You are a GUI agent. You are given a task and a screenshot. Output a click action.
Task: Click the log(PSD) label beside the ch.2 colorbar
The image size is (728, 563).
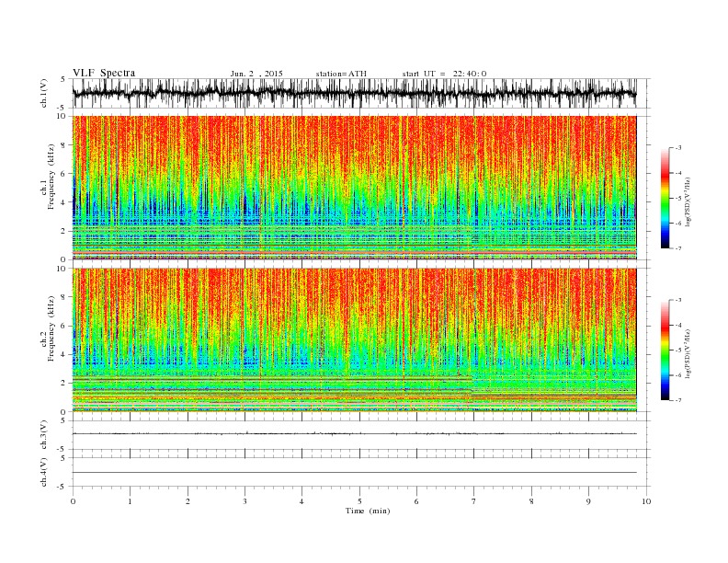tap(688, 352)
